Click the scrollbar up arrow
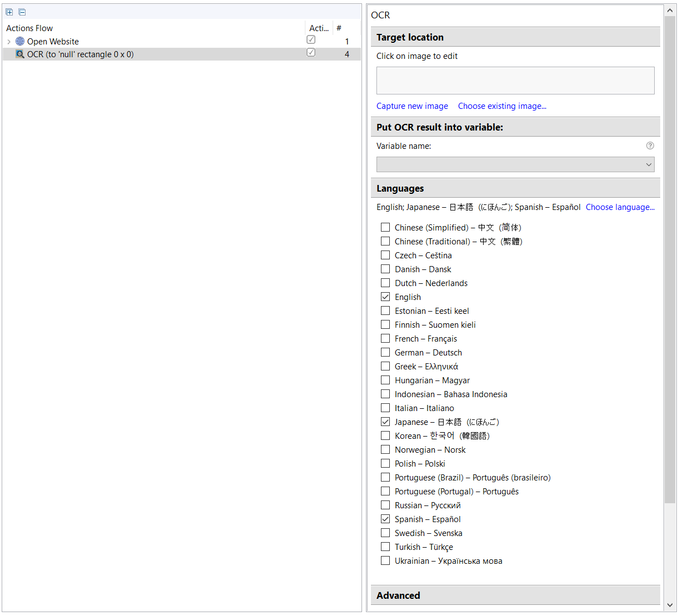Screen dimensions: 678x616 click(x=670, y=11)
